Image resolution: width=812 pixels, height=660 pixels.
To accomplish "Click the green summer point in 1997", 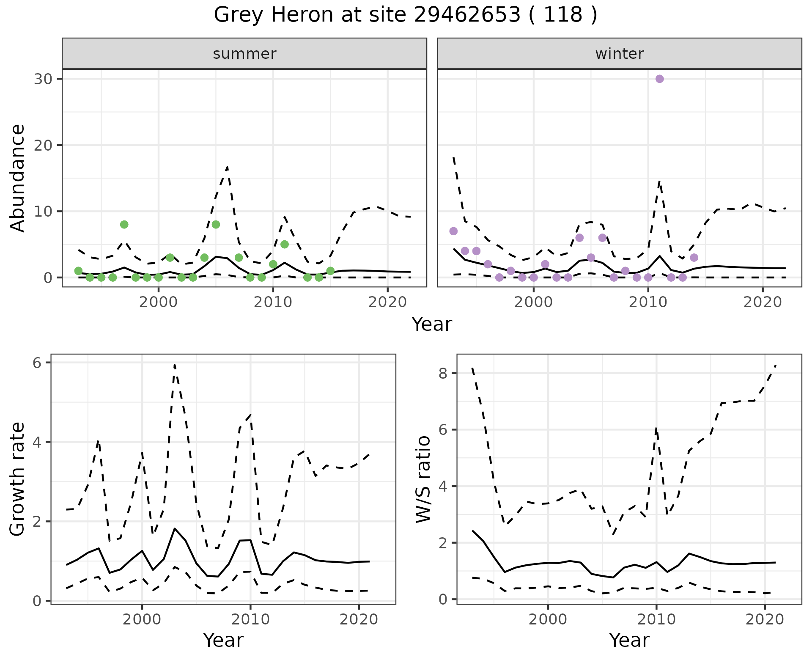I will click(x=124, y=225).
